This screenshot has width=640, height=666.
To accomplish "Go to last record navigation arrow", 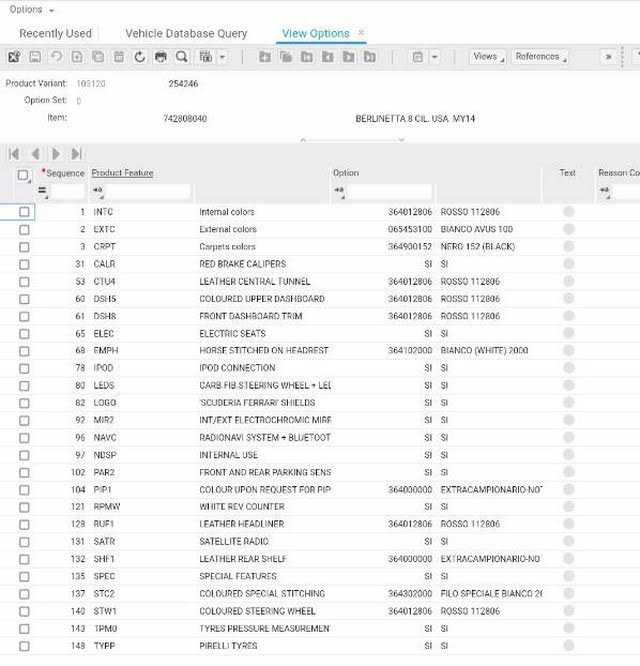I will tap(77, 154).
